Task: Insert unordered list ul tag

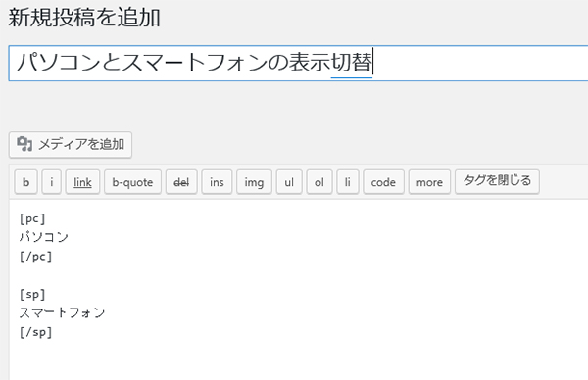Action: [x=289, y=182]
